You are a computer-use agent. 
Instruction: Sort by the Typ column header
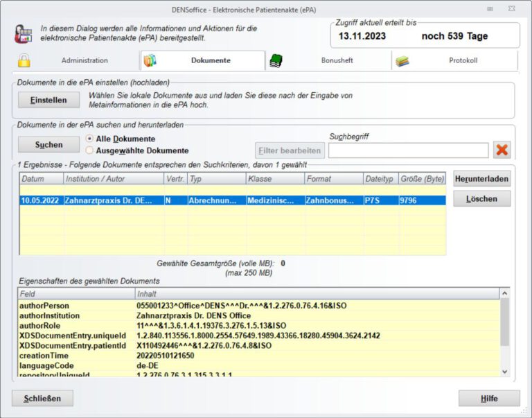pos(216,179)
